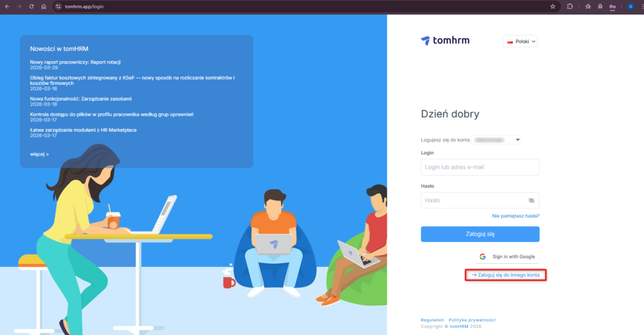The image size is (644, 335).
Task: Open the Polski language dropdown
Action: (x=521, y=41)
